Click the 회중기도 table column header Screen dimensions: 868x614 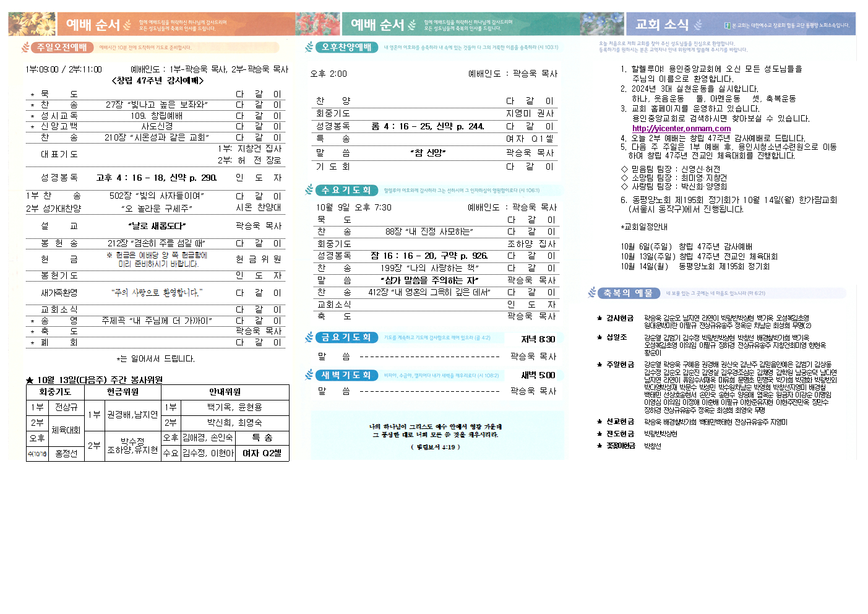coord(55,392)
